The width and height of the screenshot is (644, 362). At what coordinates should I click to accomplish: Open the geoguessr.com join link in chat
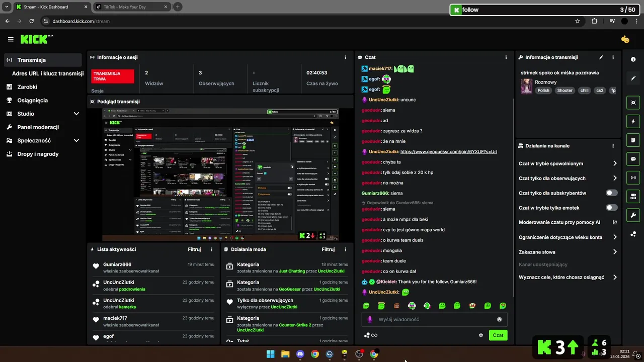[449, 151]
